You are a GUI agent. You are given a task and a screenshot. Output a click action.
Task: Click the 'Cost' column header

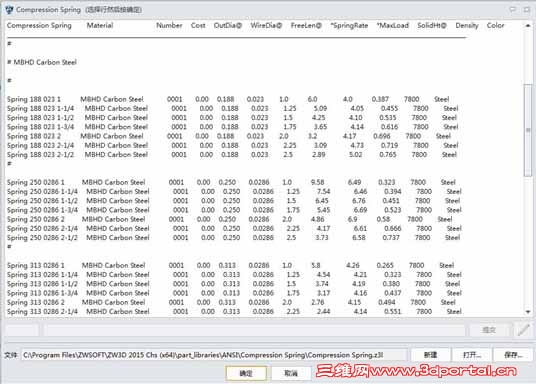pyautogui.click(x=198, y=25)
